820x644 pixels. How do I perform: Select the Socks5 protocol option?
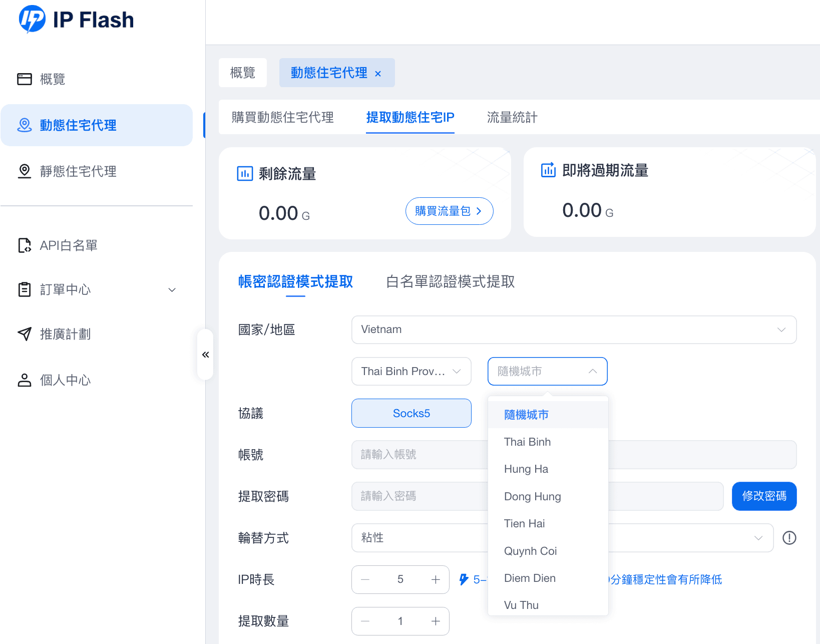coord(411,413)
